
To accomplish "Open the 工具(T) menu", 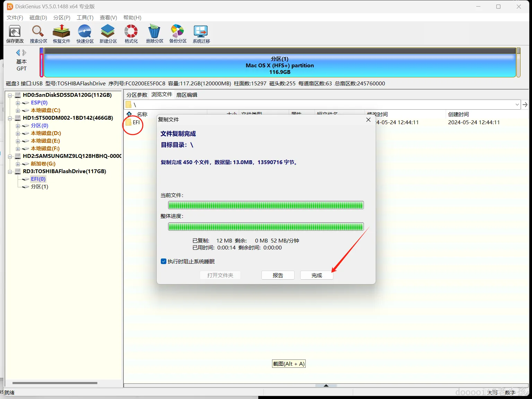I will click(85, 18).
